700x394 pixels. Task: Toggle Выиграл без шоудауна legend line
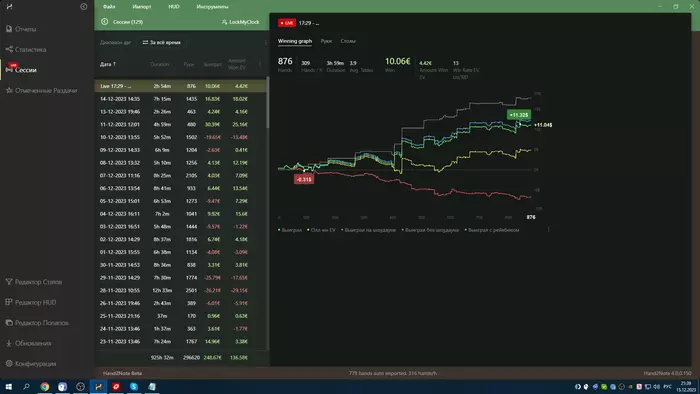click(430, 230)
